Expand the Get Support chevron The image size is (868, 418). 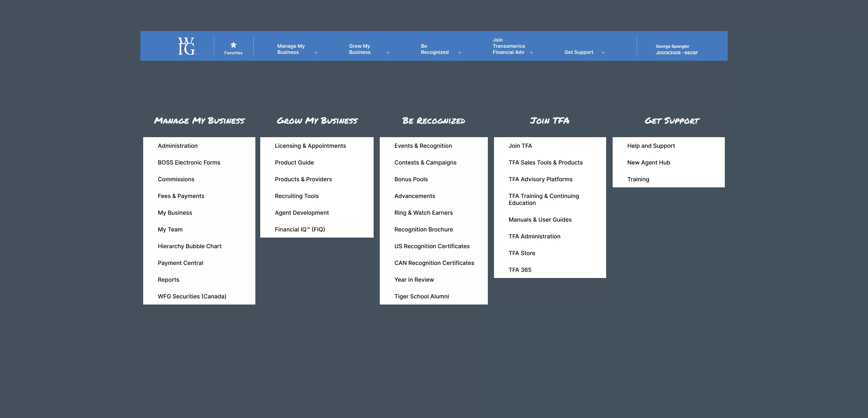[603, 53]
